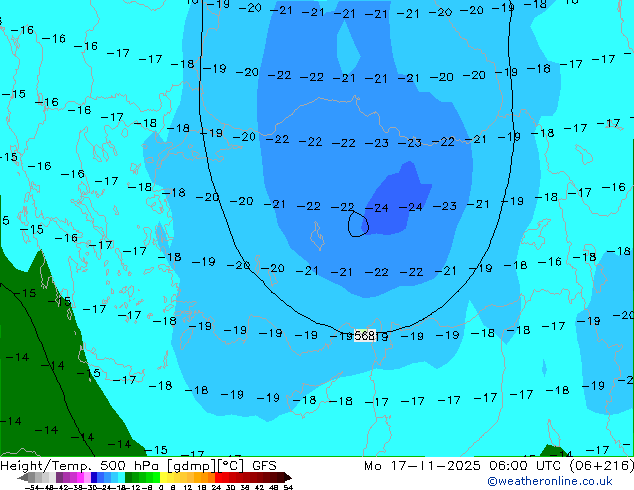
Task: Click the dark green swatch at -18 in legend
Action: point(129,477)
